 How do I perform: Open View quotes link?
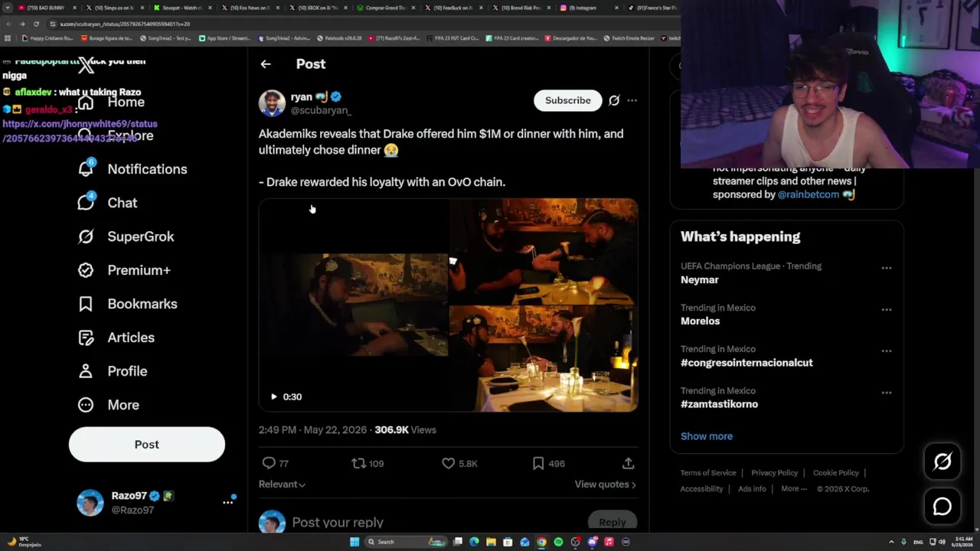click(x=606, y=484)
